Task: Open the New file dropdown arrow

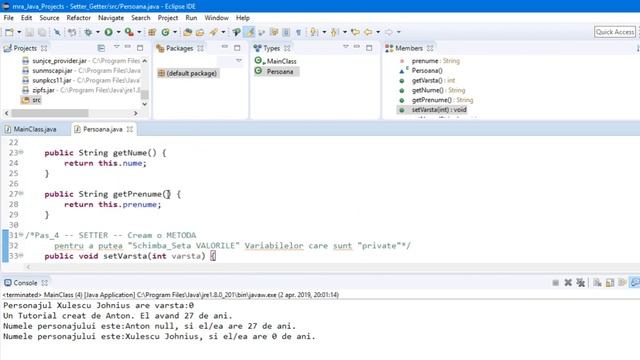Action: pyautogui.click(x=19, y=32)
